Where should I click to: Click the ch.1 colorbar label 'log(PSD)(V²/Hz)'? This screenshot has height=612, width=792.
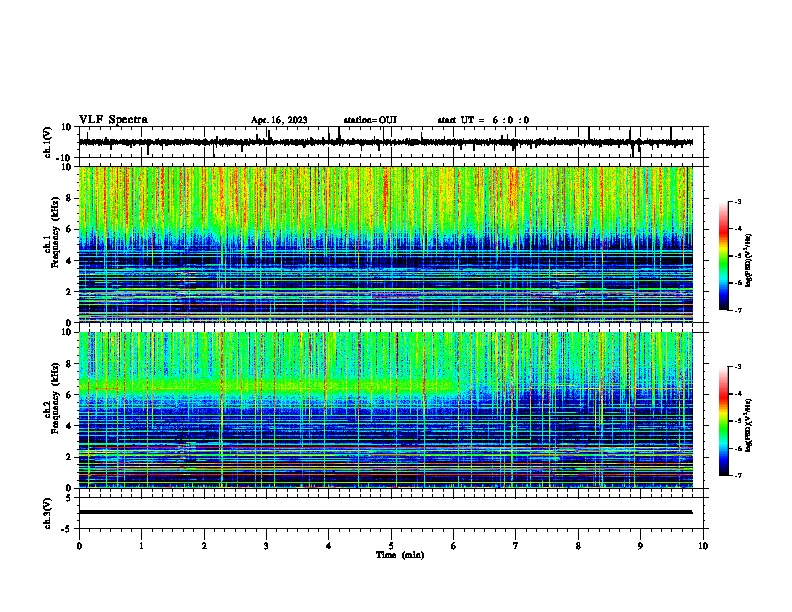(x=748, y=260)
